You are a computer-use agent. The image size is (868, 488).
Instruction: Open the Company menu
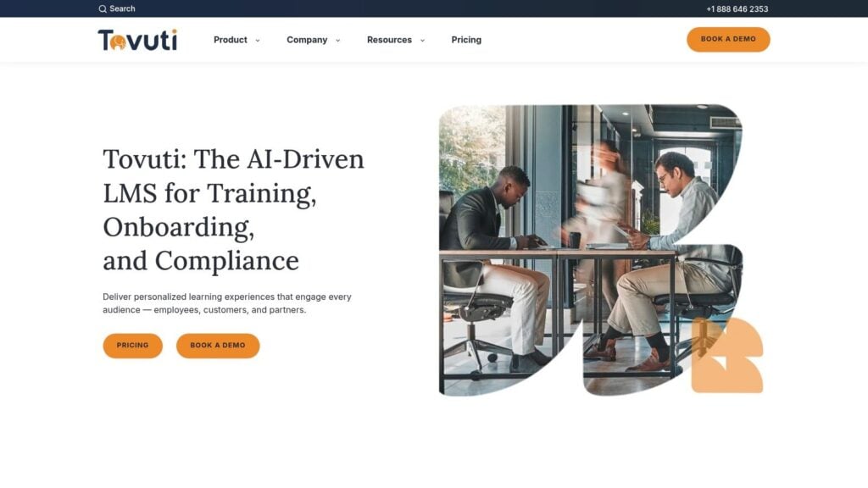(307, 40)
